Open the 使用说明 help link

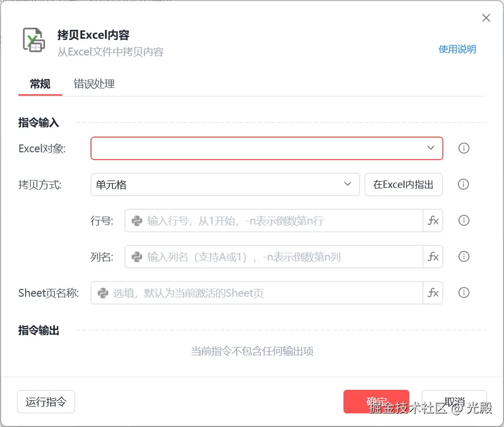pos(457,49)
